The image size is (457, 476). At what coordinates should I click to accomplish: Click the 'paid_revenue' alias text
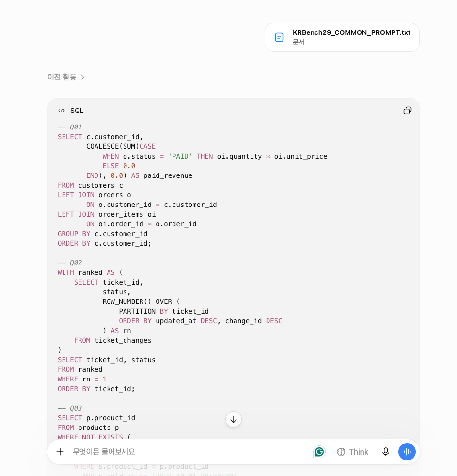[168, 175]
